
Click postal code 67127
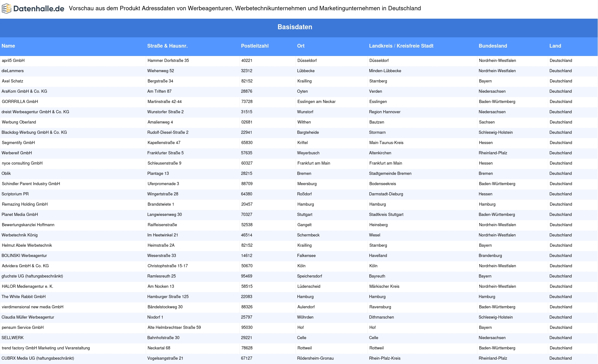[x=247, y=358]
